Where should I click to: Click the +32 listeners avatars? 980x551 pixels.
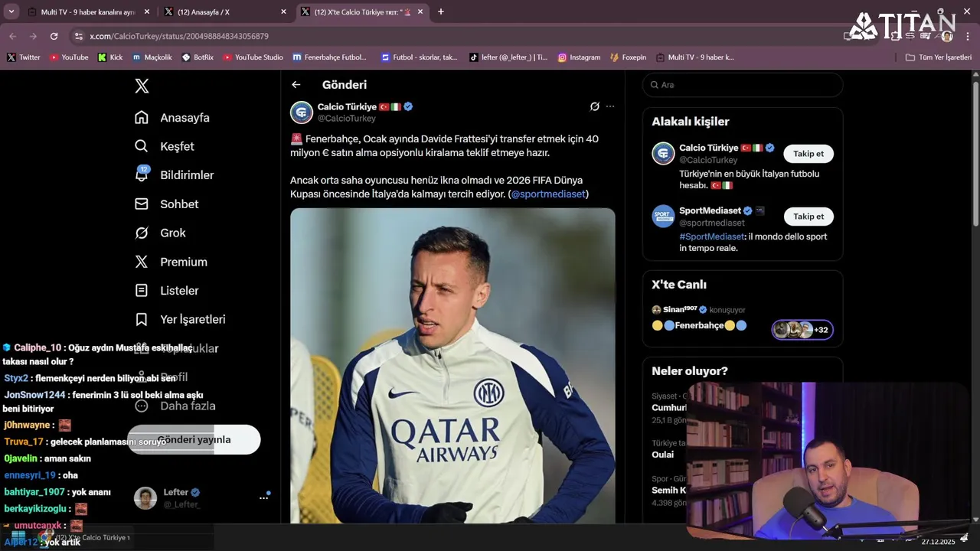(802, 330)
